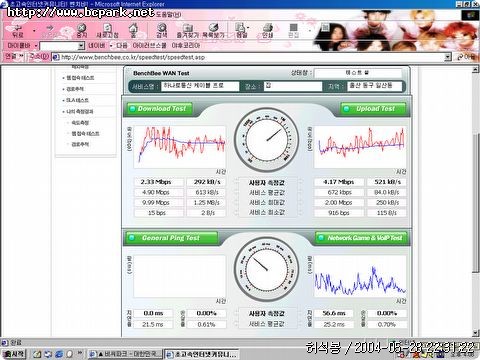Screen dimensions: 480x360
Task: Open the Windows 시작 Start button
Action: coord(13,353)
